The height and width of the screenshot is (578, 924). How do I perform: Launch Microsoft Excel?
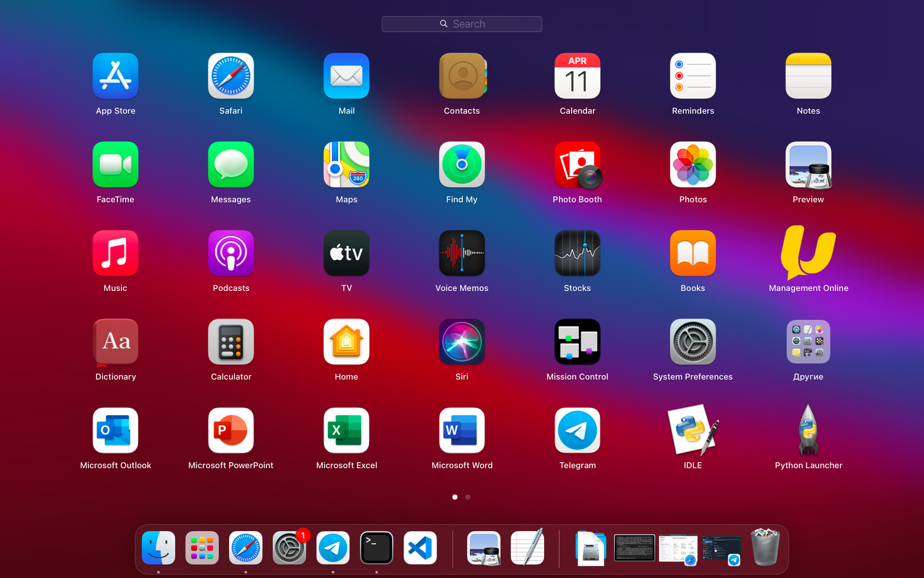pyautogui.click(x=346, y=431)
